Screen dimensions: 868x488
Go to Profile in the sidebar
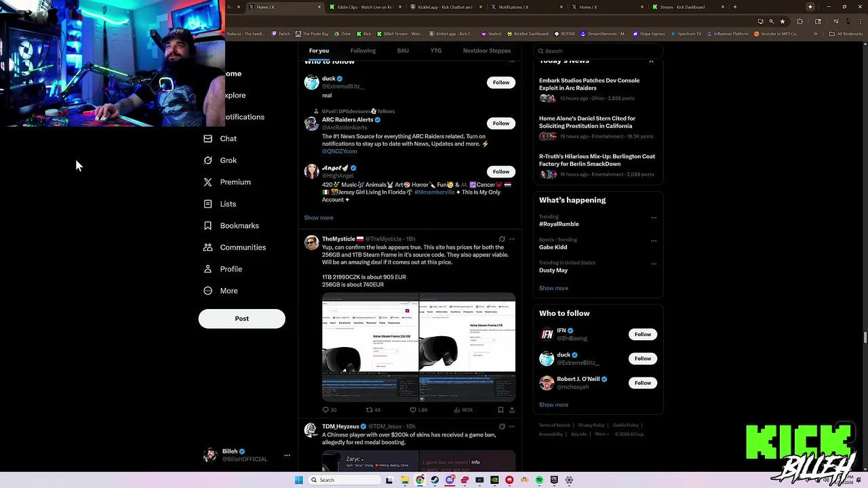[x=223, y=269]
